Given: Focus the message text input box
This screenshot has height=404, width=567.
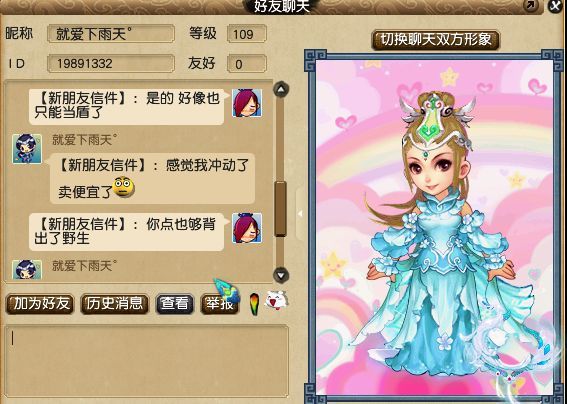Looking at the screenshot, I should [x=146, y=361].
